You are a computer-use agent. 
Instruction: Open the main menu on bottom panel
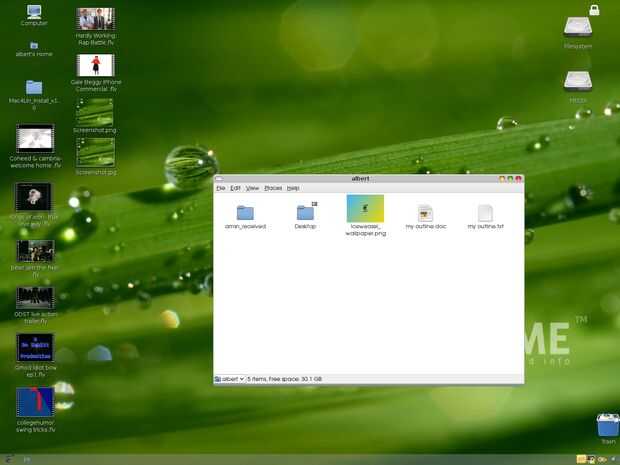point(9,459)
